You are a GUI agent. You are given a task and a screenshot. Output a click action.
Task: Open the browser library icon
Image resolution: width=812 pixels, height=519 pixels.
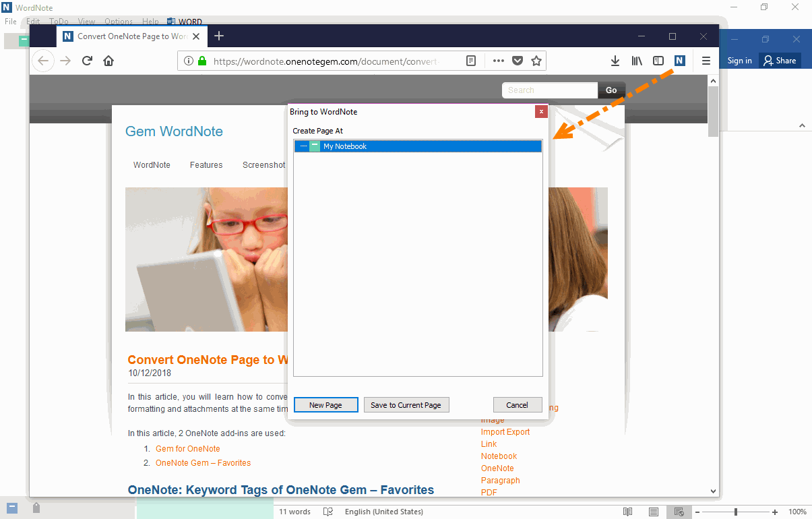(x=637, y=61)
